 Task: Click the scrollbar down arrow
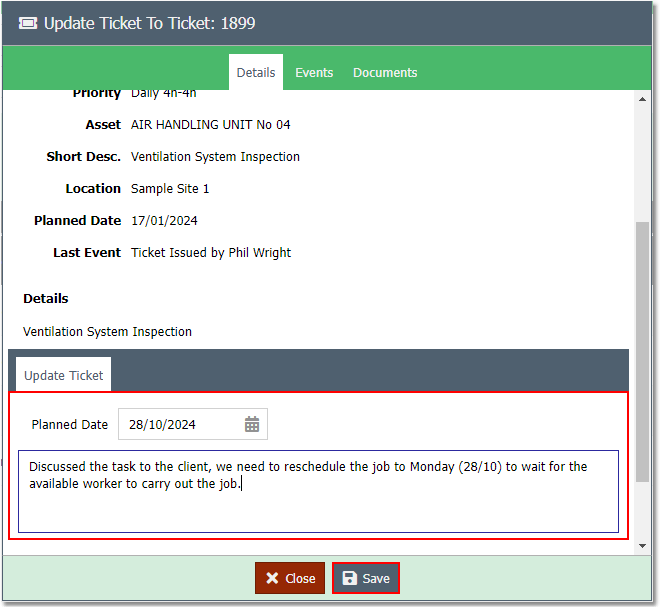coord(642,546)
